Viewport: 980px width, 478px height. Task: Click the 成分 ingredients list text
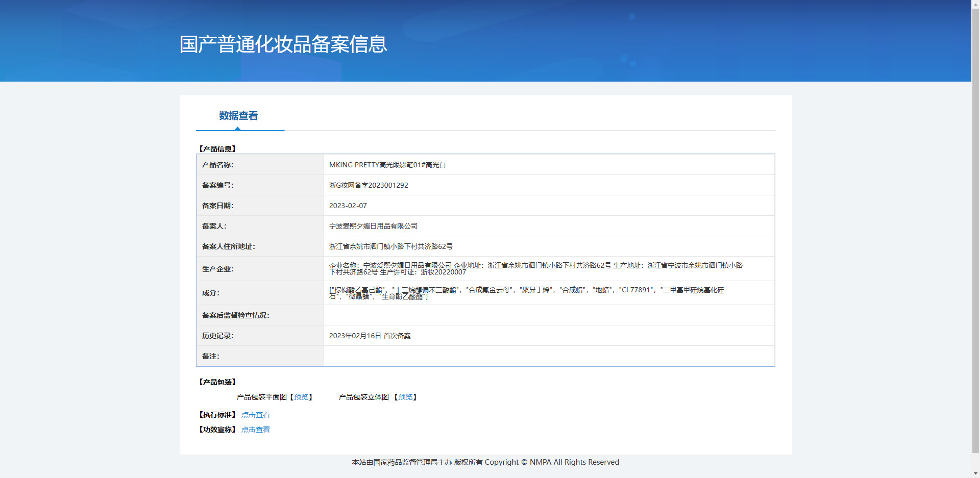(x=526, y=293)
